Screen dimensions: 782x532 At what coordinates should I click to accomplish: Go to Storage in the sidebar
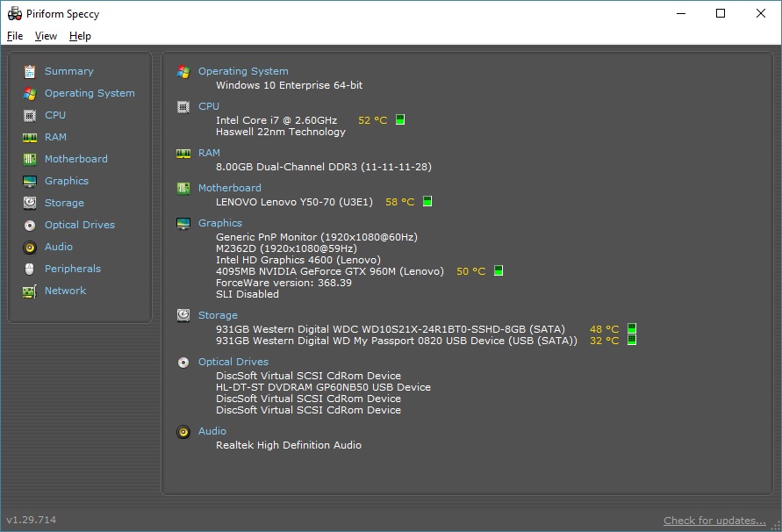64,203
